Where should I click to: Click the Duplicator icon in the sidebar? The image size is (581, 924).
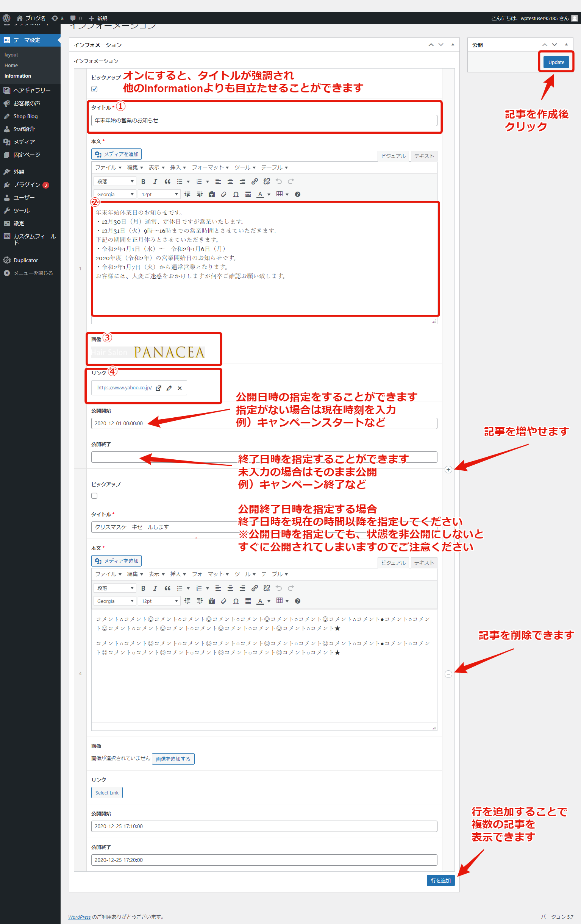click(x=7, y=260)
